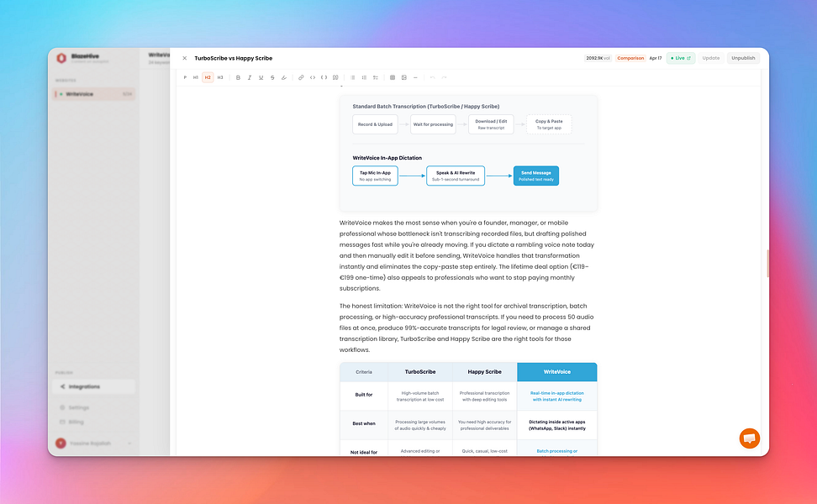Click paragraph starting 'The honest limitation'

(466, 328)
